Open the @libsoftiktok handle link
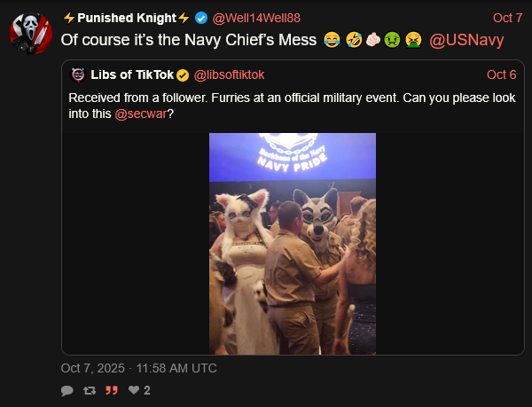Screen dimensions: 532x407 coord(229,75)
